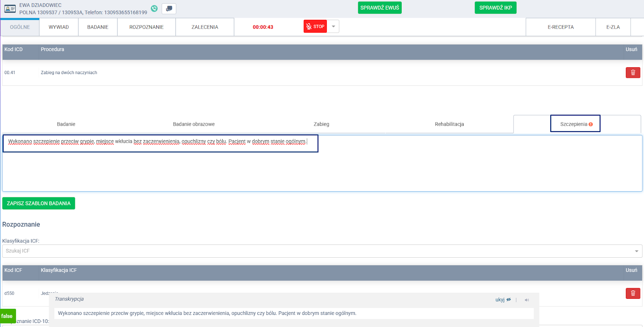
Task: Select the Badanie obrazowe sub-tab
Action: pos(194,124)
